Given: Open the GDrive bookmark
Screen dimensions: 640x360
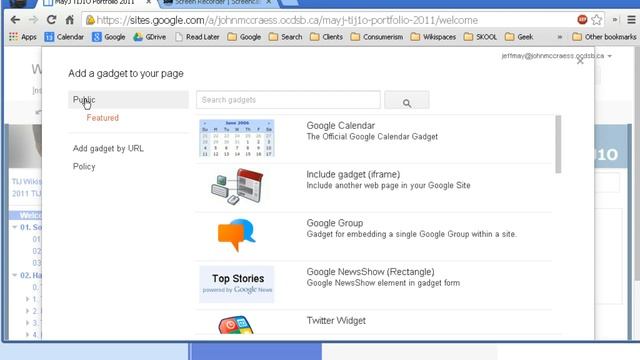Looking at the screenshot, I should pyautogui.click(x=150, y=37).
